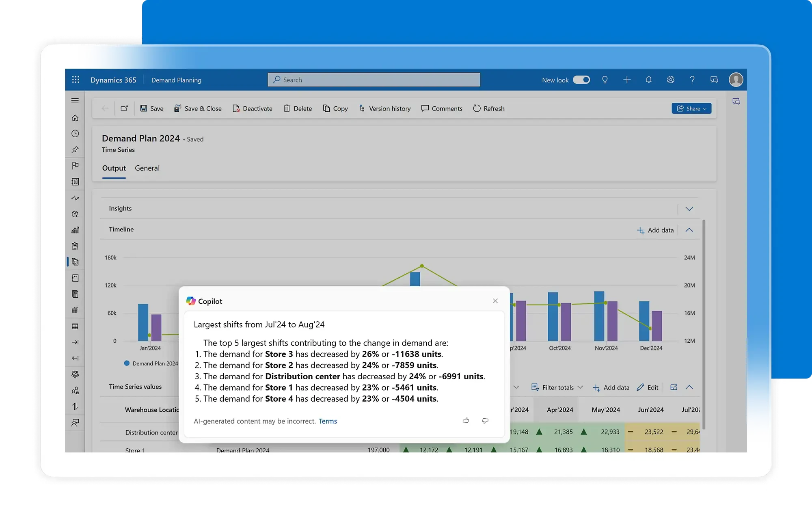Open the app launcher grid icon
Image resolution: width=812 pixels, height=521 pixels.
[76, 80]
